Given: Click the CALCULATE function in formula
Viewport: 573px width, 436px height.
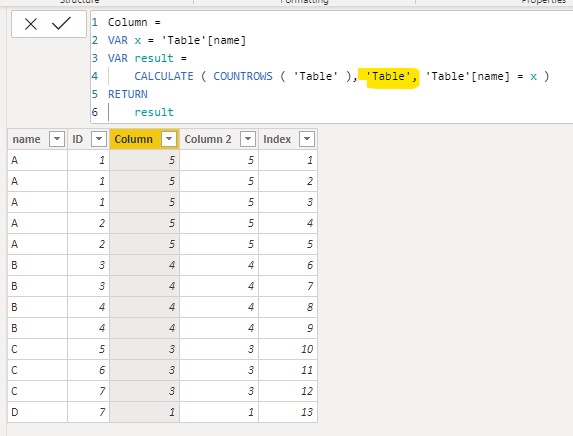Looking at the screenshot, I should point(164,76).
